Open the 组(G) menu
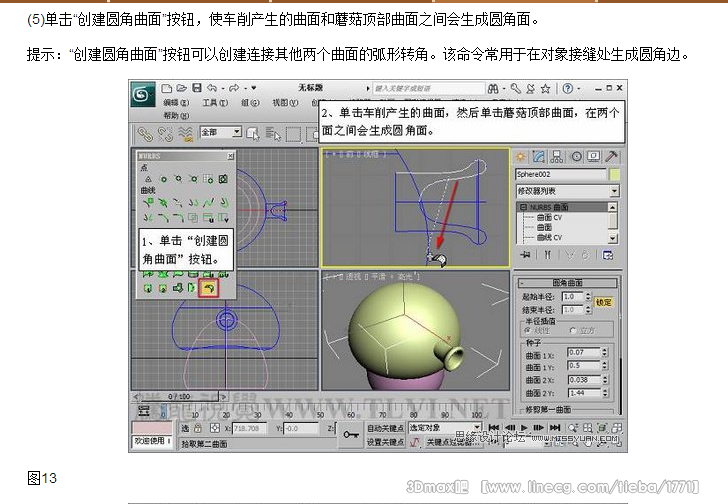The image size is (728, 504). tap(250, 103)
